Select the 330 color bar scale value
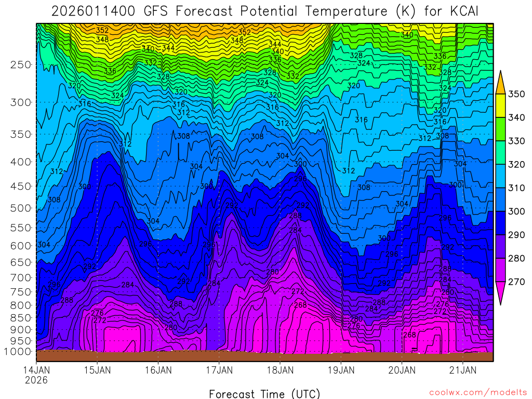 [516, 141]
